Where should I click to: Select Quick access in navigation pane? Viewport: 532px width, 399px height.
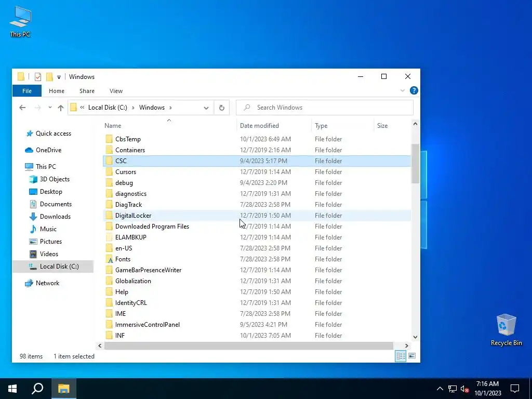pyautogui.click(x=54, y=134)
